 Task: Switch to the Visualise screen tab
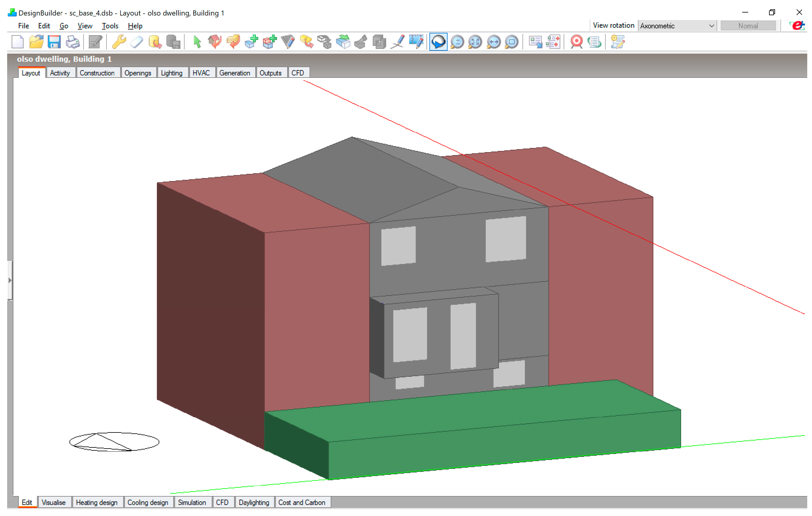tap(53, 503)
